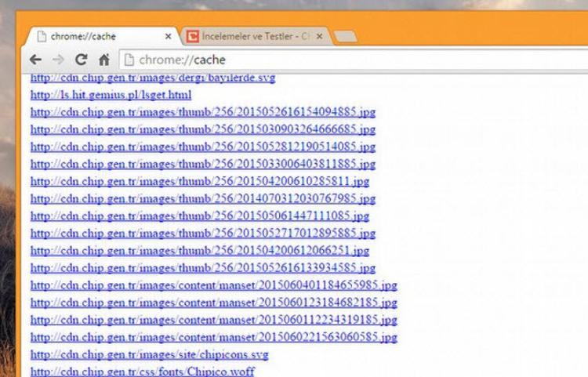The height and width of the screenshot is (377, 588).
Task: Close the chrome://cache tab
Action: [169, 37]
